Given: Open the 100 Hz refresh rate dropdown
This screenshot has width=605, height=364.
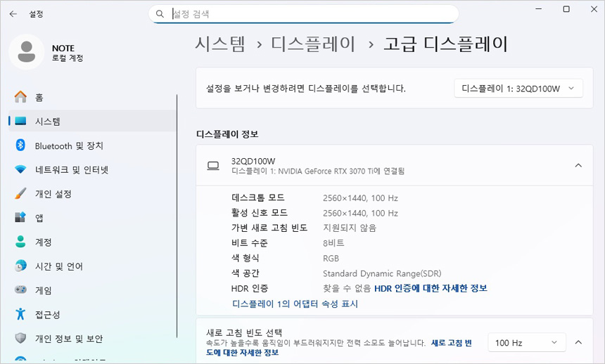Looking at the screenshot, I should (527, 342).
